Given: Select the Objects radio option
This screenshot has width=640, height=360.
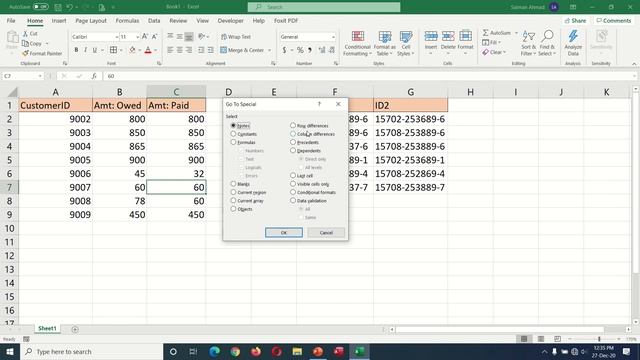Looking at the screenshot, I should (x=233, y=209).
